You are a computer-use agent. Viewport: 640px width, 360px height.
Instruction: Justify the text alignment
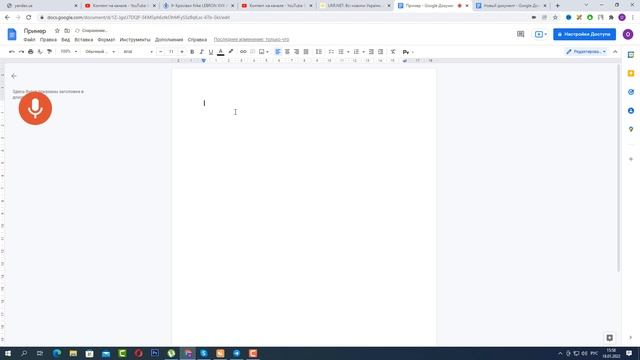[306, 52]
